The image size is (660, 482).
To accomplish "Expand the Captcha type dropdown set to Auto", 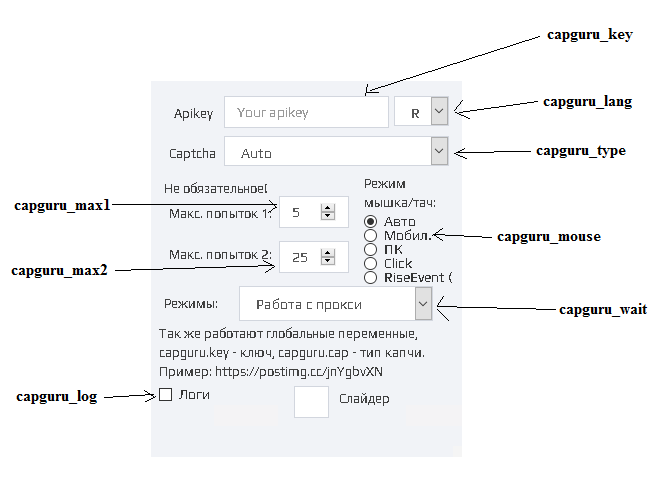I will [439, 151].
